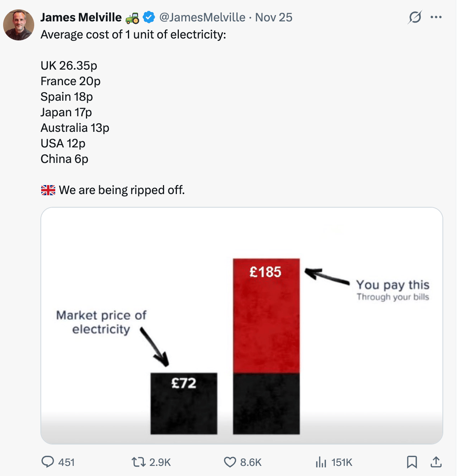Screen dimensions: 458x476
Task: Click the tractor emoji beside the name
Action: coord(132,18)
